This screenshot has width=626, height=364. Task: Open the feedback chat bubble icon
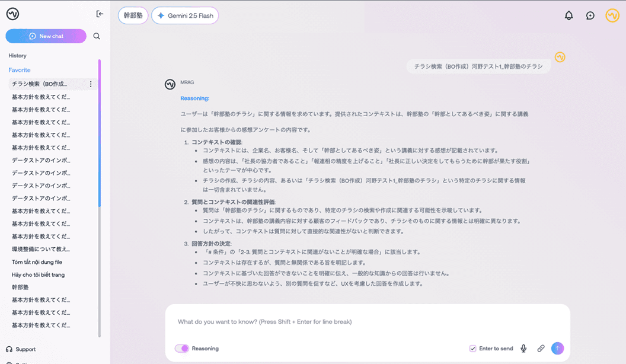coord(590,15)
